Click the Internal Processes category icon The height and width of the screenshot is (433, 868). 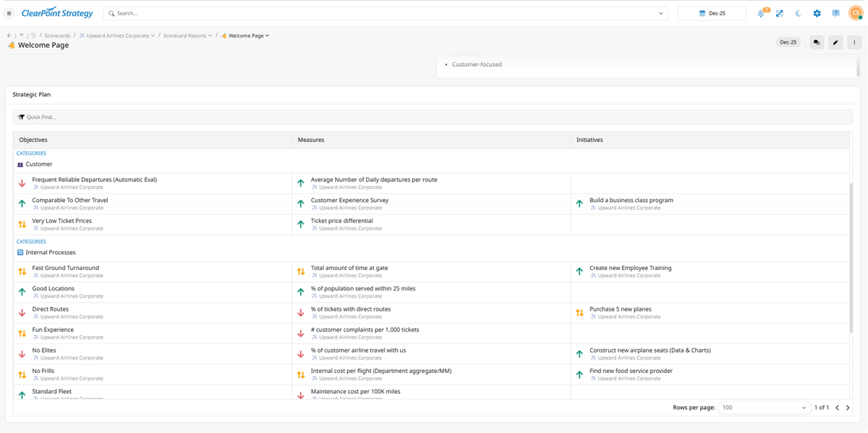click(20, 253)
